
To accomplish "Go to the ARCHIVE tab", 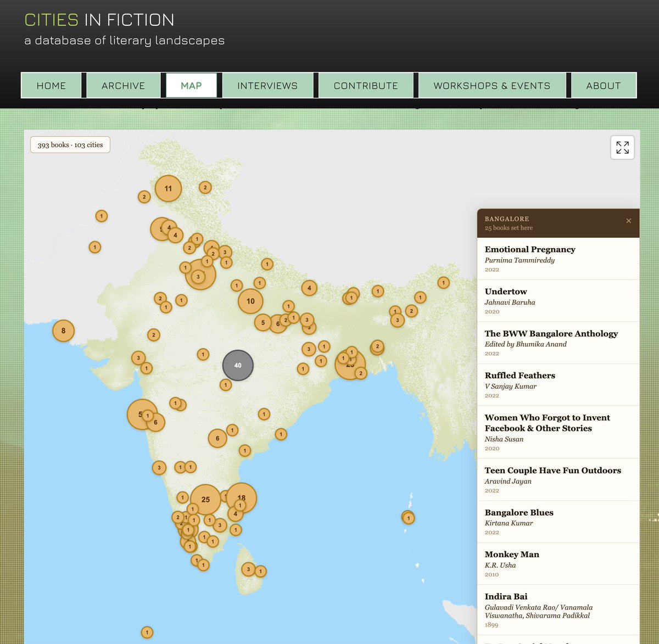I will point(123,86).
